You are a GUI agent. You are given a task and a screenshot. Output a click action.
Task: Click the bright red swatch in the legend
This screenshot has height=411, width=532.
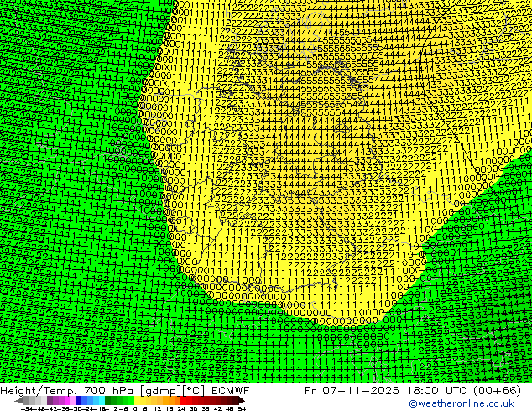point(183,400)
